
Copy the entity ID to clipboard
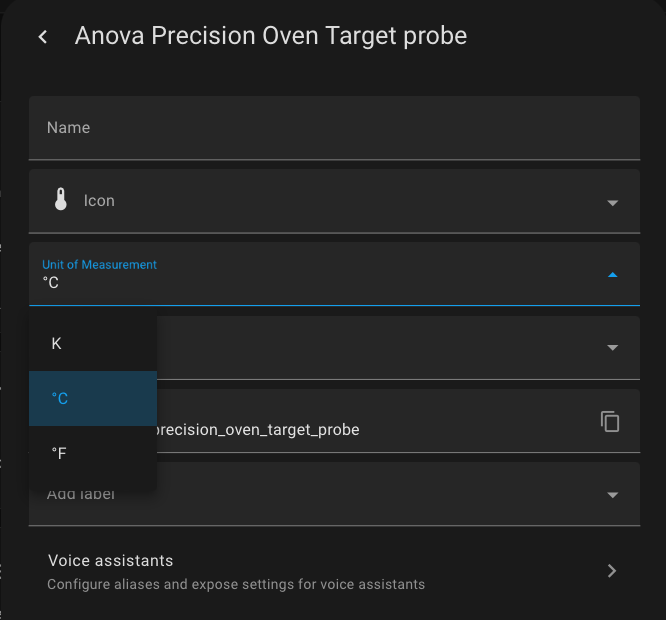click(610, 421)
